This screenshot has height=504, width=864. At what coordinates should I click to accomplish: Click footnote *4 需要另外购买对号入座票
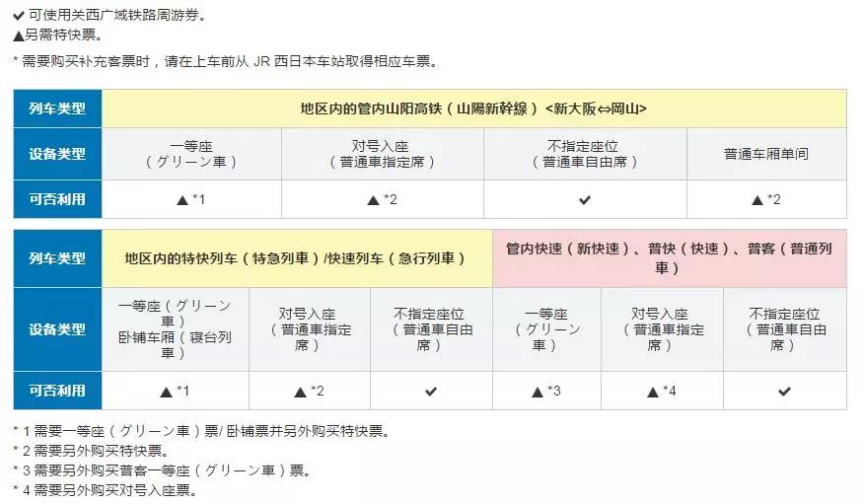pos(105,490)
